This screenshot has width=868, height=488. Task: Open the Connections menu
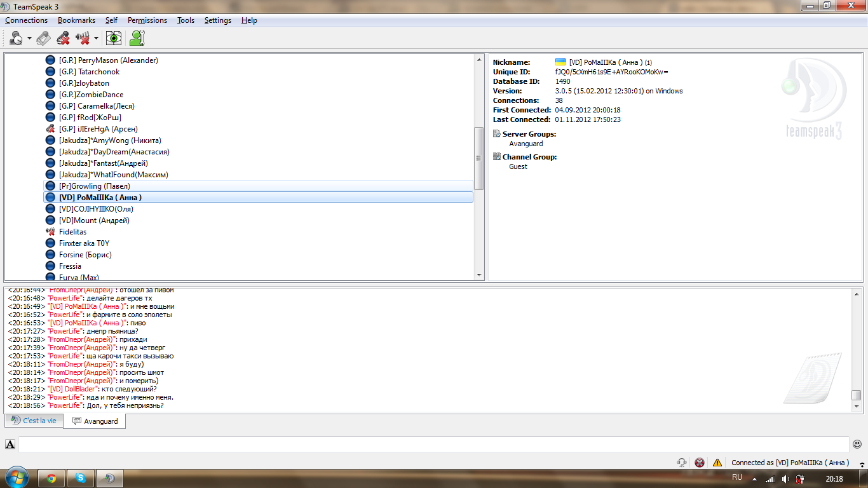[x=26, y=20]
